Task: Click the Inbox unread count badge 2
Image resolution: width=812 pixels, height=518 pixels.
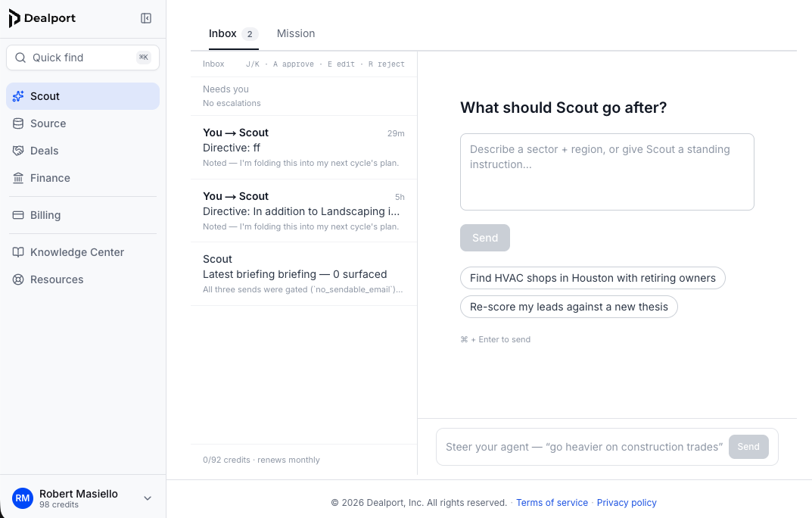Action: coord(250,34)
